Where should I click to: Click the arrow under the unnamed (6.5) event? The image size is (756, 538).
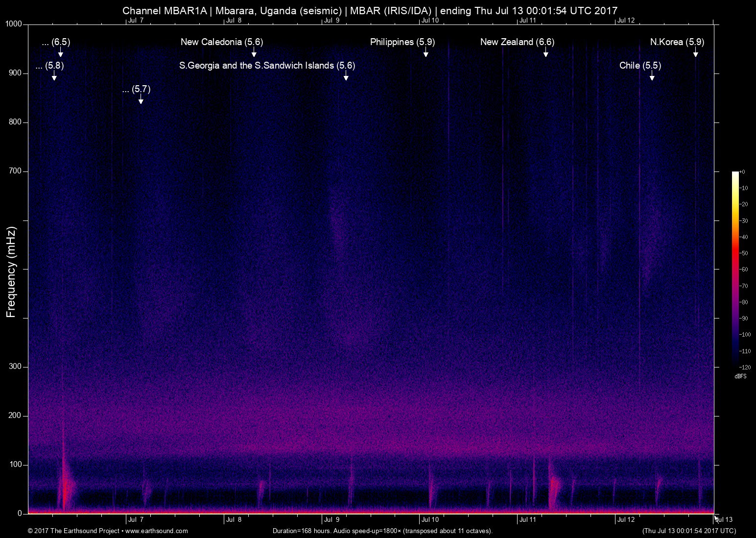click(x=60, y=53)
